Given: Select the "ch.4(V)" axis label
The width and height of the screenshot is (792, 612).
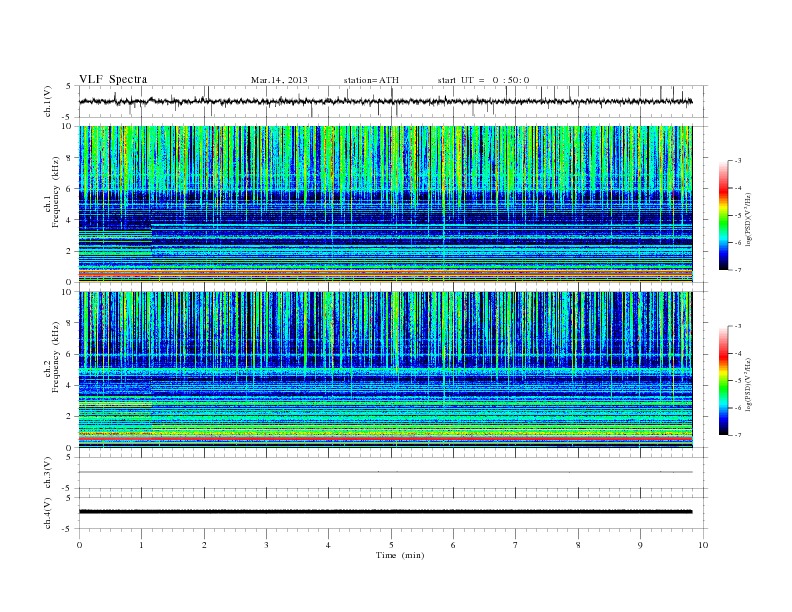Looking at the screenshot, I should (48, 513).
